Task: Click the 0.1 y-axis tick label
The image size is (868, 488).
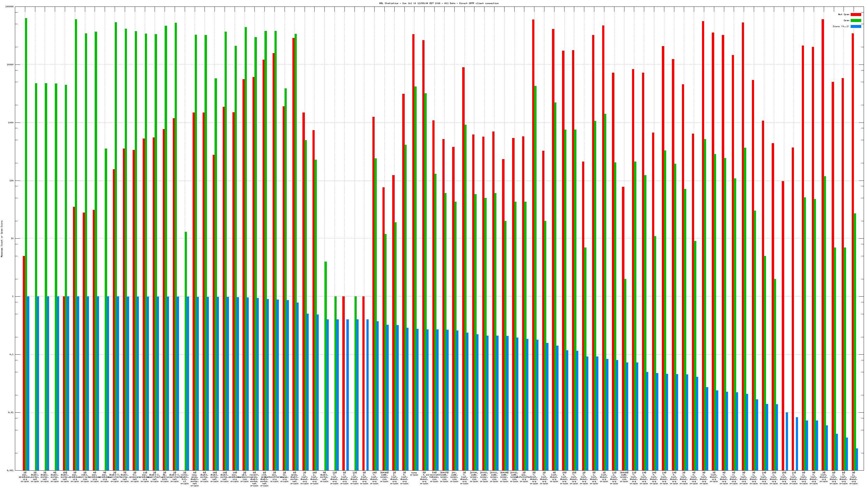Action: (12, 355)
